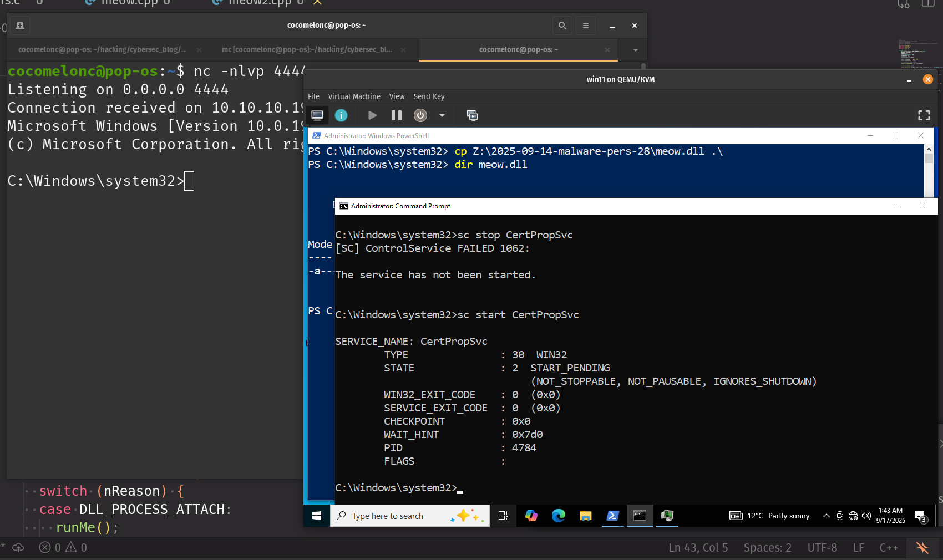Show virtual hardware details info icon
The height and width of the screenshot is (560, 943).
341,115
